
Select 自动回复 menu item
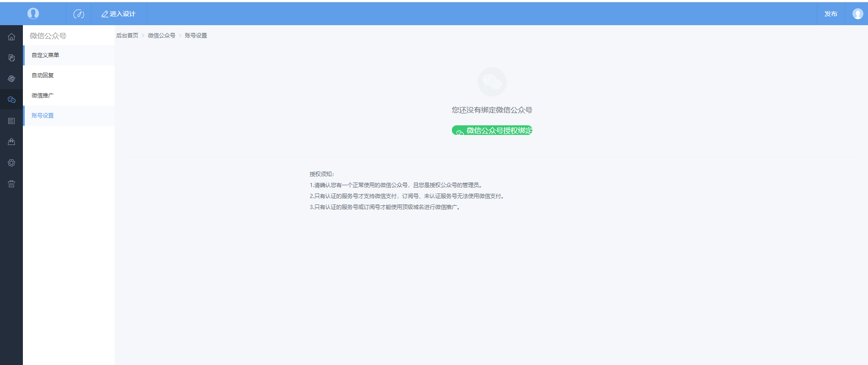click(x=69, y=75)
